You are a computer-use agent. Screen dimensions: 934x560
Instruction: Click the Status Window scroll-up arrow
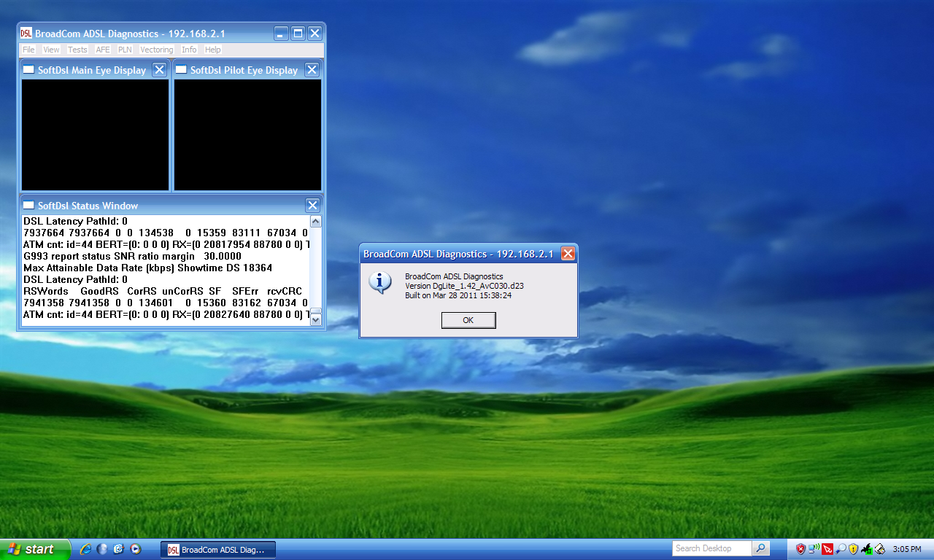(x=316, y=222)
